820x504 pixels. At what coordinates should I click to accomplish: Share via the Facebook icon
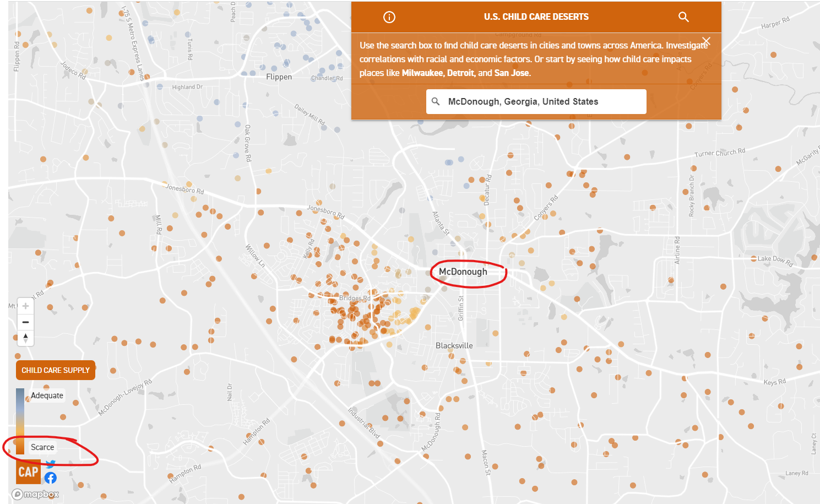pyautogui.click(x=51, y=478)
